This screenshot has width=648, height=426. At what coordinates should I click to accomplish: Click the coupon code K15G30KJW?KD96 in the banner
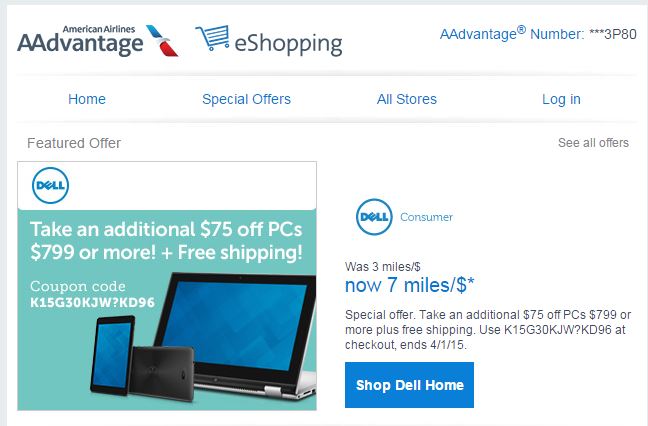[x=93, y=302]
